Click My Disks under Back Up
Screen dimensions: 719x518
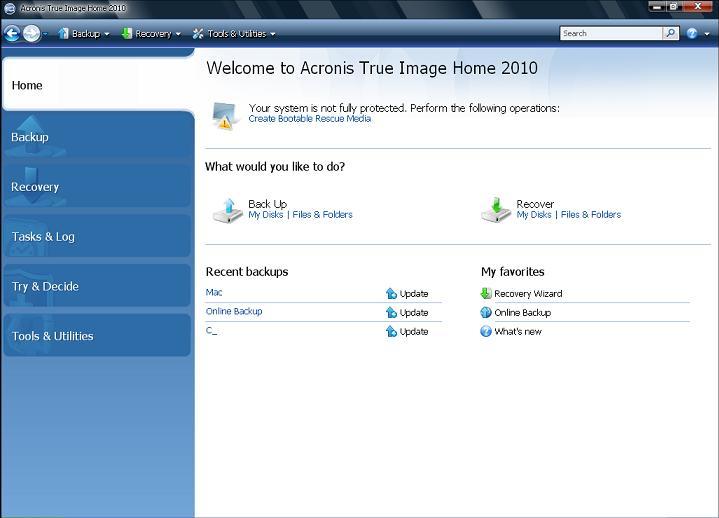point(266,215)
